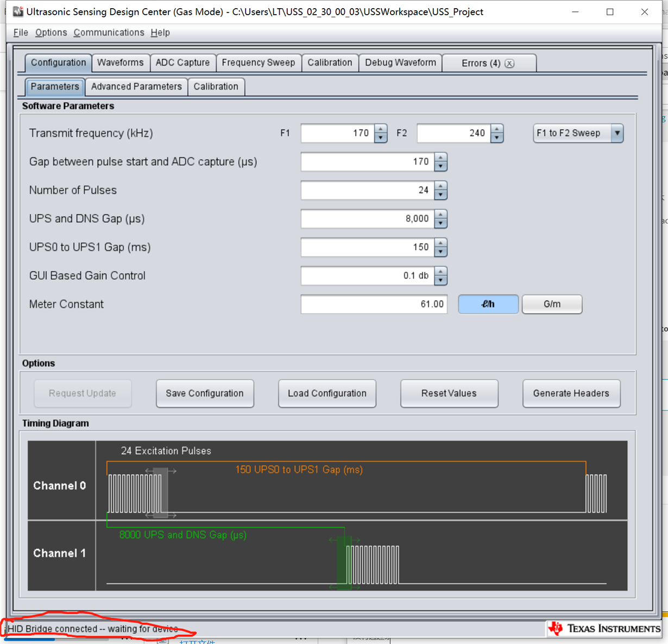The height and width of the screenshot is (644, 668).
Task: Decrease the F1 frequency with down arrow
Action: click(381, 138)
